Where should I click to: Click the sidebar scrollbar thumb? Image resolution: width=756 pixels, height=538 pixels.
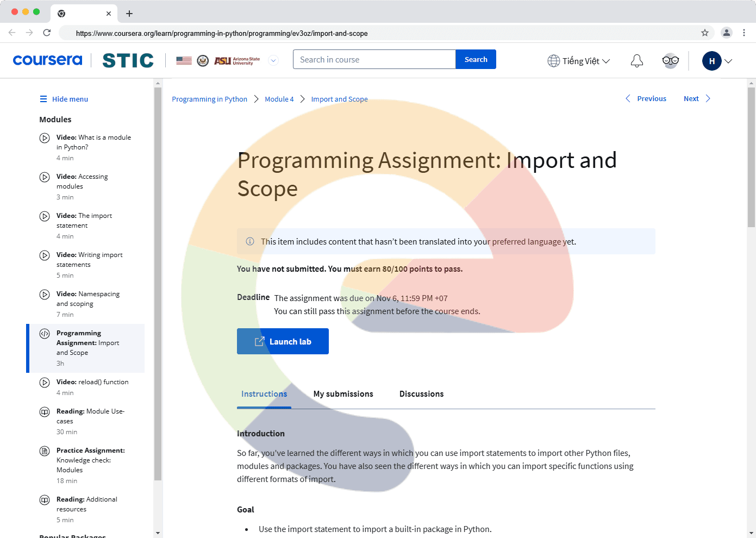[158, 284]
